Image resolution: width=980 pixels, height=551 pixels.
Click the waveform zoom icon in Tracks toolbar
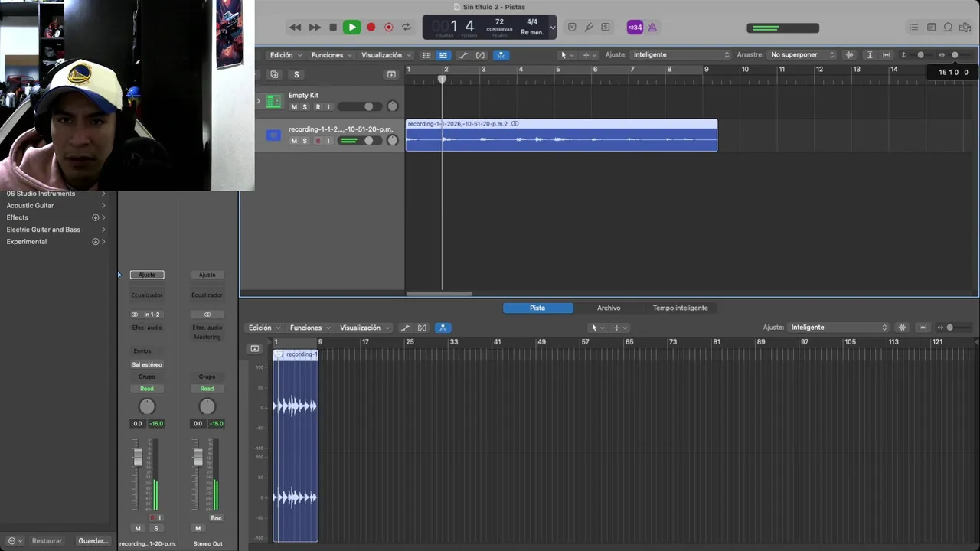[x=849, y=55]
